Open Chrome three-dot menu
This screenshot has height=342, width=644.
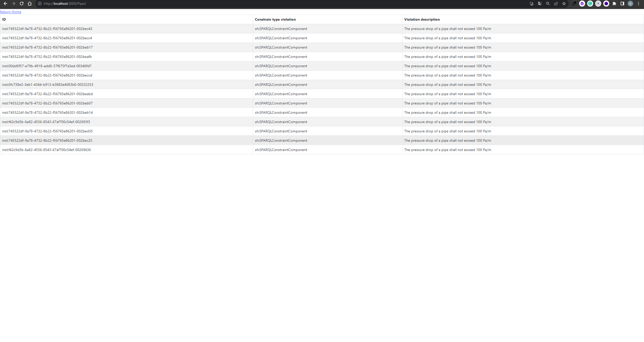tap(638, 4)
